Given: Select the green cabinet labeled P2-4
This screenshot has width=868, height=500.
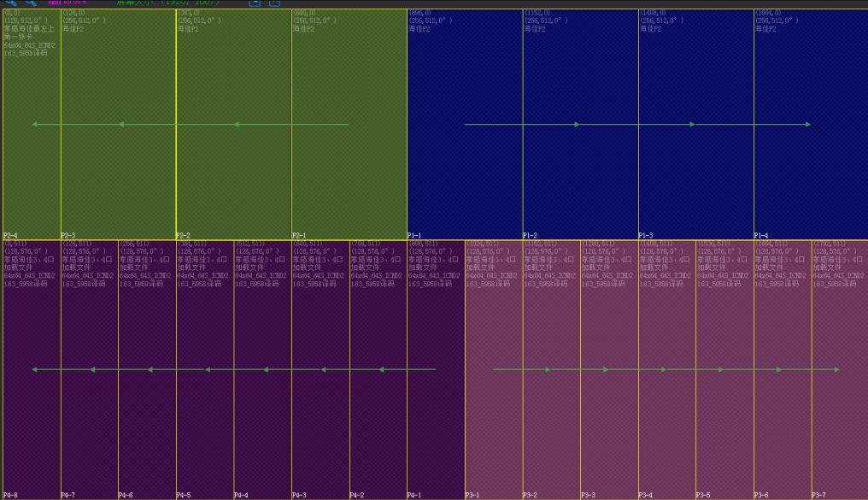Looking at the screenshot, I should (x=32, y=171).
